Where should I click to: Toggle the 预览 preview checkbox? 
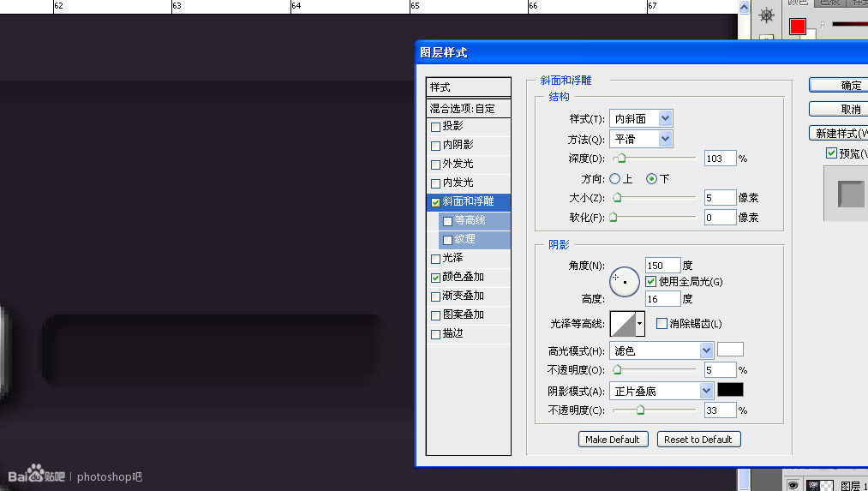click(831, 153)
